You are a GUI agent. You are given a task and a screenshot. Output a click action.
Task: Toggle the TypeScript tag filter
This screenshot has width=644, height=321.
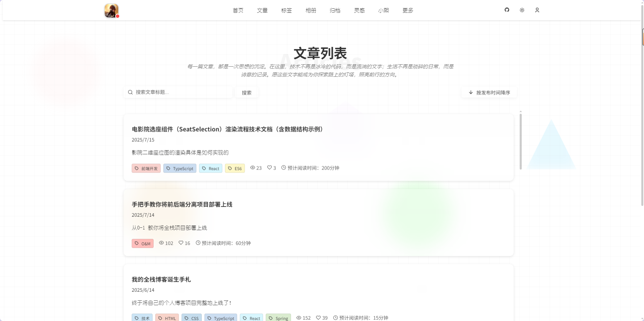[180, 168]
